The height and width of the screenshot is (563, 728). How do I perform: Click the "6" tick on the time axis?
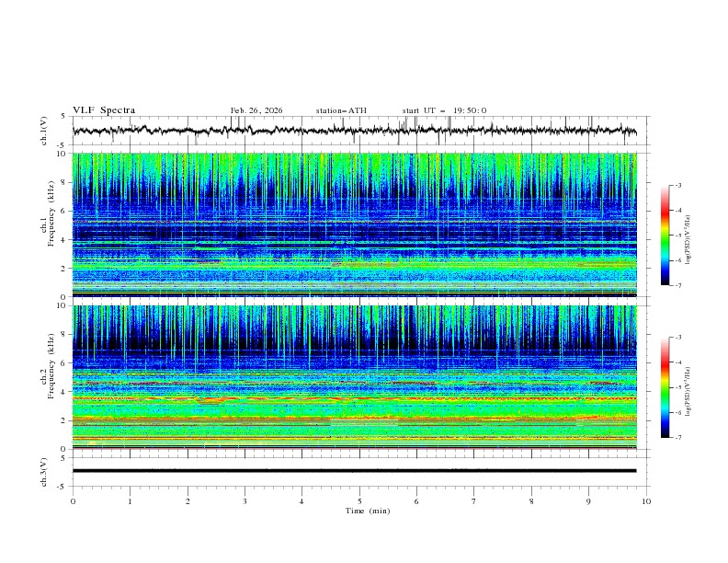[416, 501]
